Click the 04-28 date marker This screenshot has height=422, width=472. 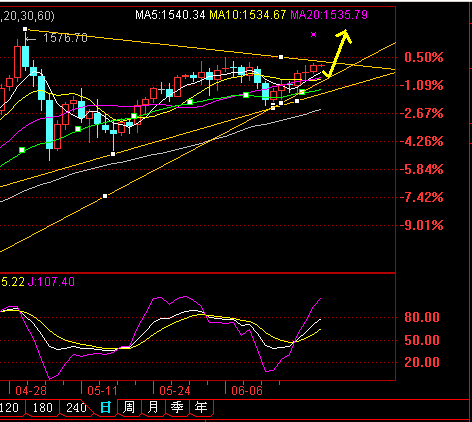pyautogui.click(x=31, y=391)
